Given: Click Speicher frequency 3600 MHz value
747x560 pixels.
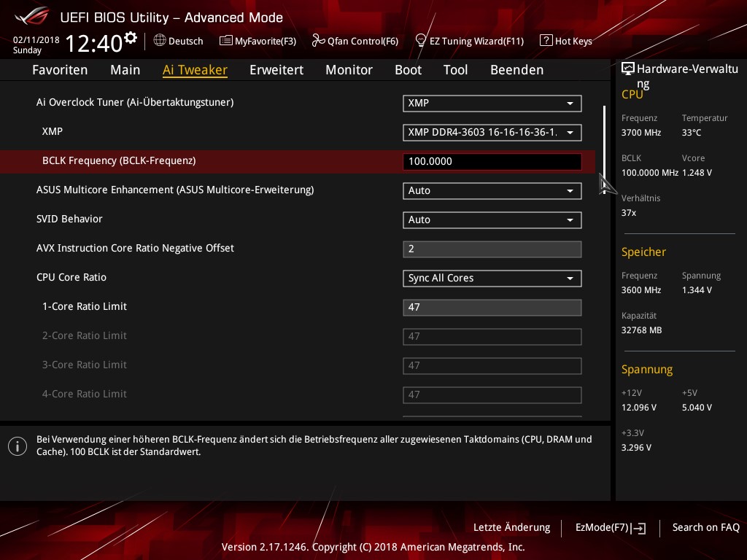Looking at the screenshot, I should (640, 290).
